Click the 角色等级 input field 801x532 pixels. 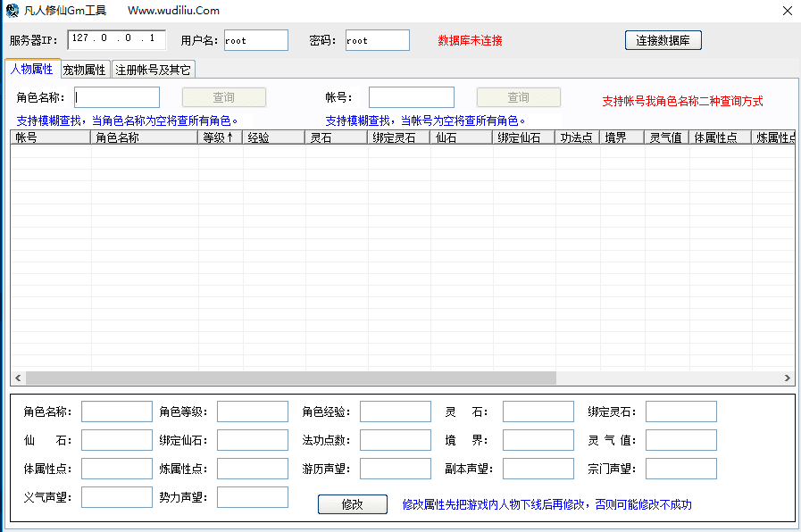click(253, 411)
